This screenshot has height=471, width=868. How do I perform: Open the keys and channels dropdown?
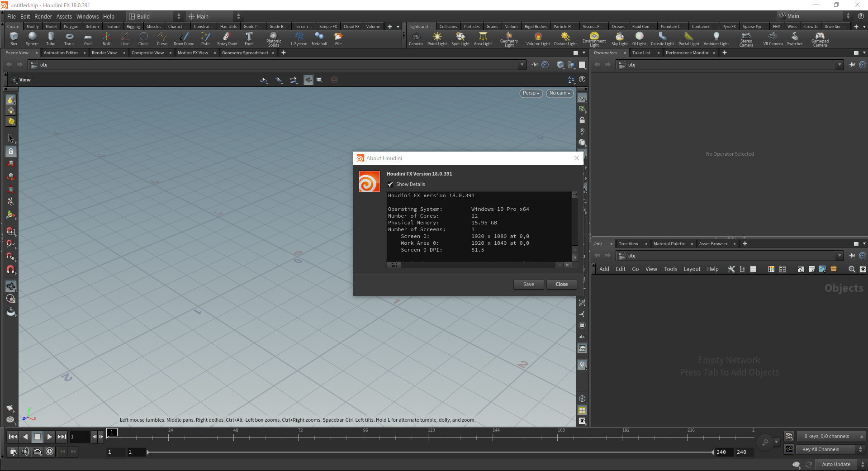pos(831,436)
